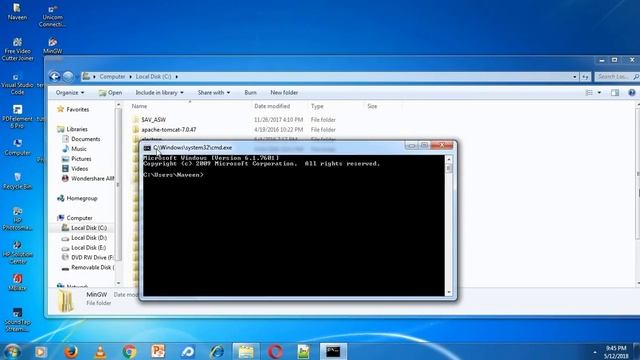The image size is (640, 360).
Task: Click the command prompt scrollbar thumb
Action: click(x=449, y=168)
